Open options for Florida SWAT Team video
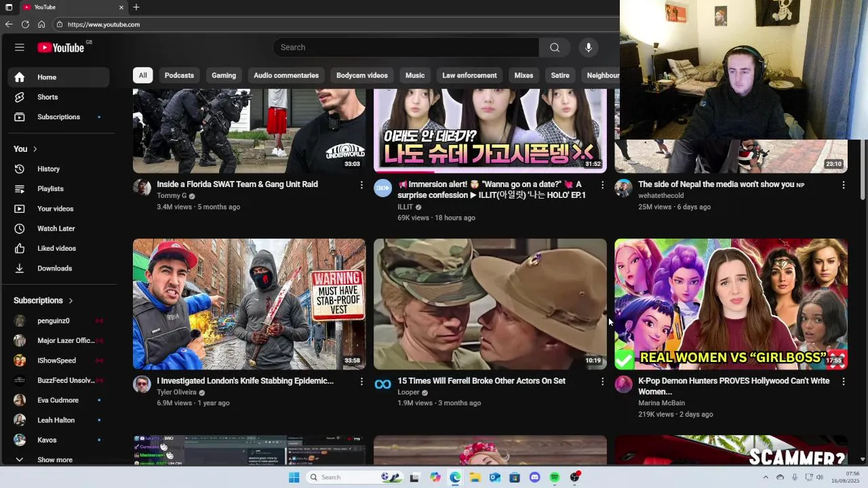The width and height of the screenshot is (868, 488). point(361,184)
